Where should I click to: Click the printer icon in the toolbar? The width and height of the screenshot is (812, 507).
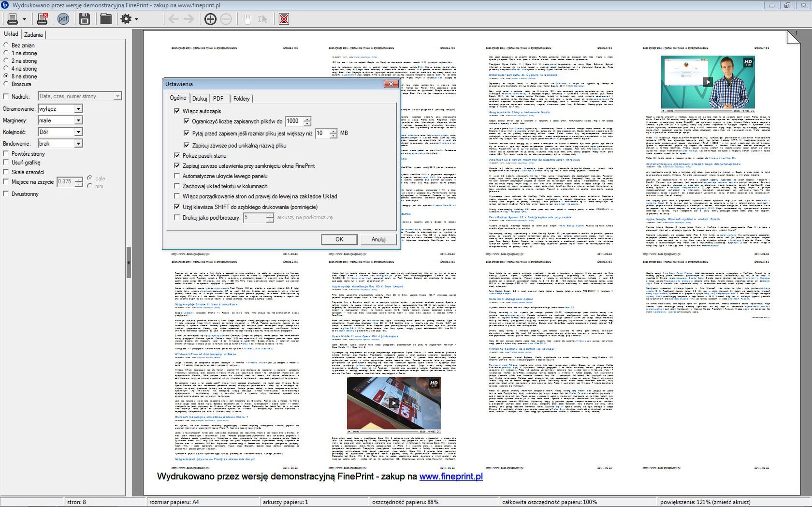point(13,19)
